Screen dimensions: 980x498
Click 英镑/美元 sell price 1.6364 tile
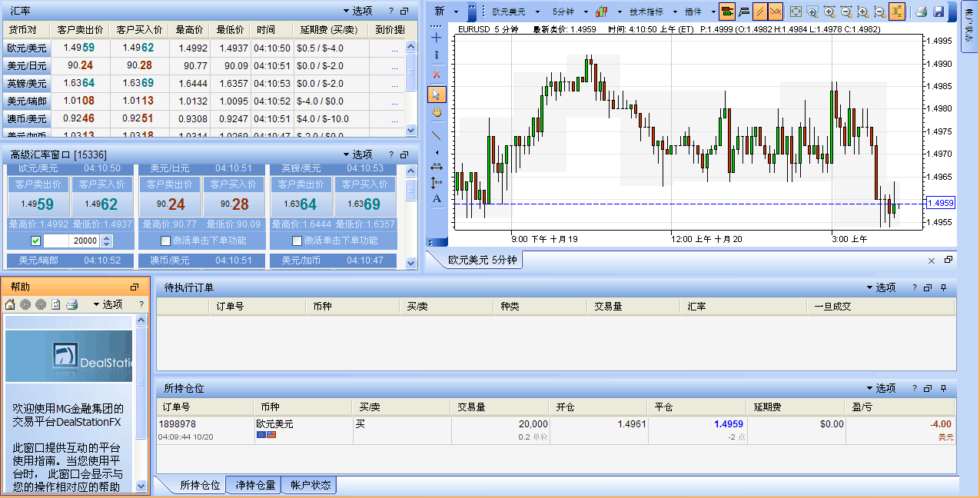point(301,197)
